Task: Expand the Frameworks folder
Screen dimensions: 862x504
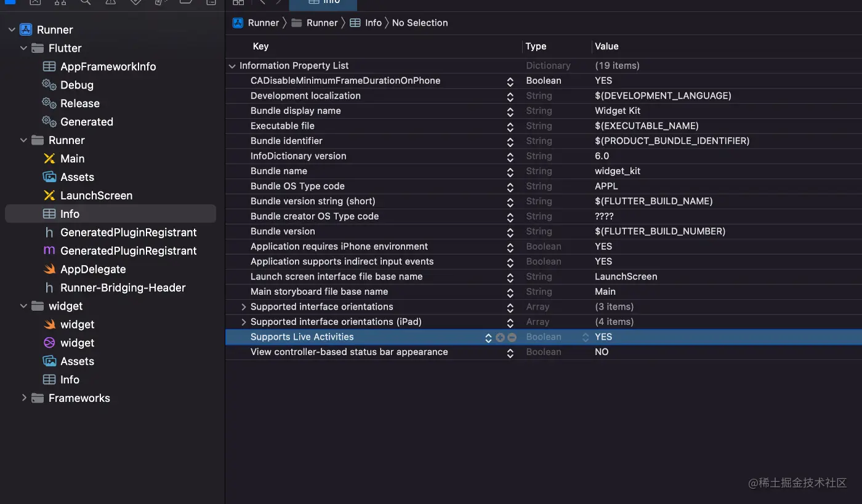Action: (x=24, y=398)
